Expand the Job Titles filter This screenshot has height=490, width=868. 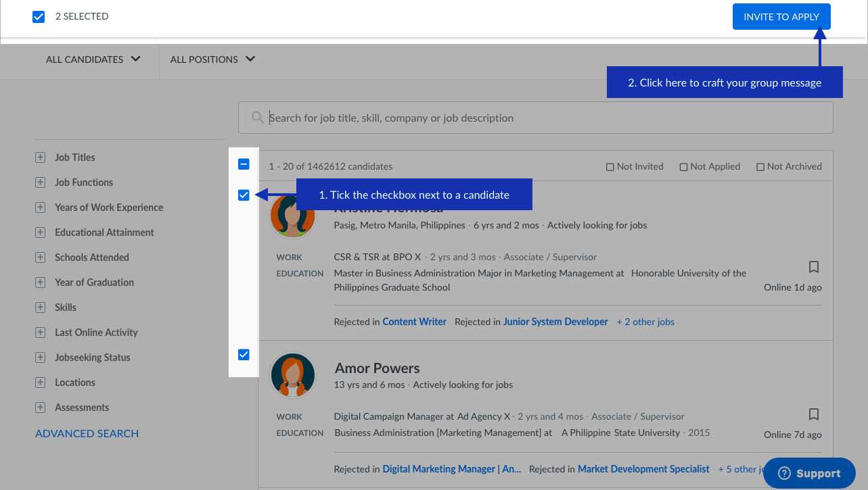(41, 157)
